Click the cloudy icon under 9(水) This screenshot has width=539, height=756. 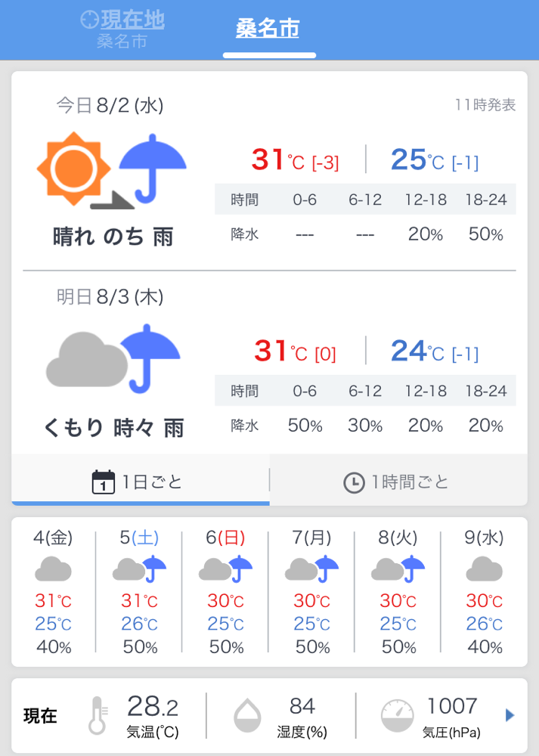coord(484,569)
